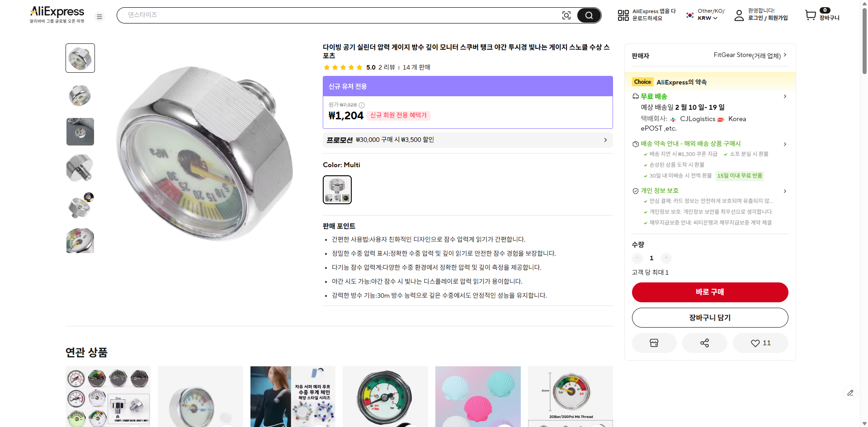Increase quantity with the plus stepper

(x=666, y=258)
